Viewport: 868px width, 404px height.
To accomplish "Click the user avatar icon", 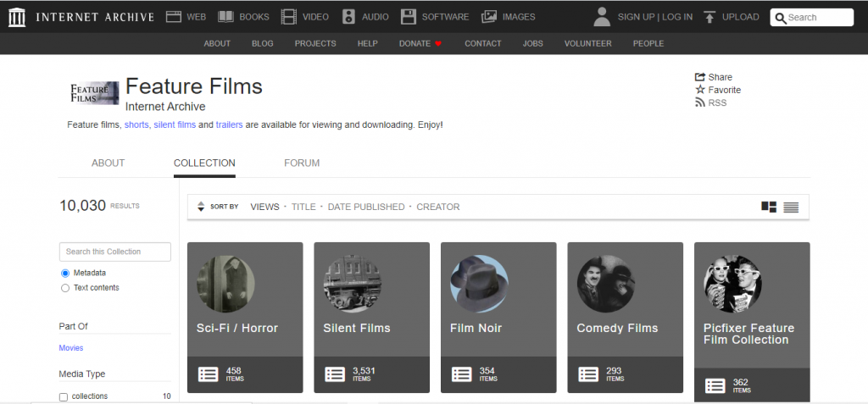I will coord(602,17).
